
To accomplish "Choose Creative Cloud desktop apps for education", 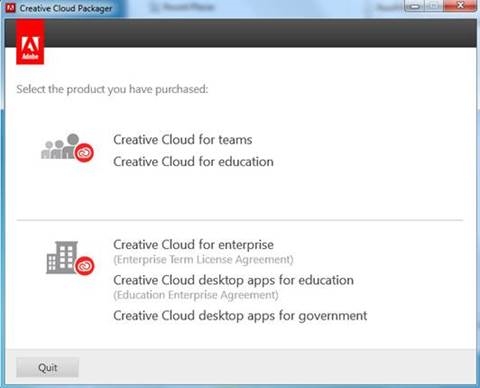I will (233, 280).
